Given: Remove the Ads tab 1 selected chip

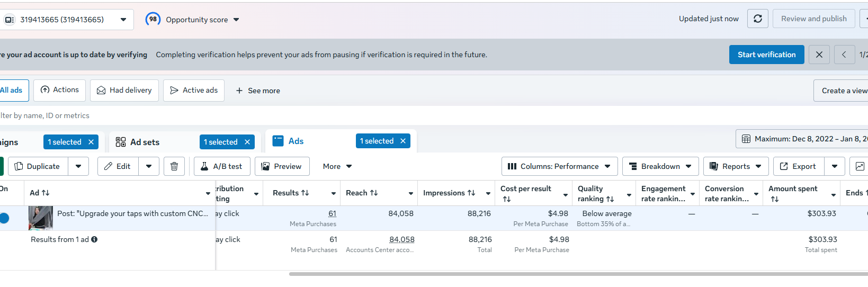Looking at the screenshot, I should point(403,141).
